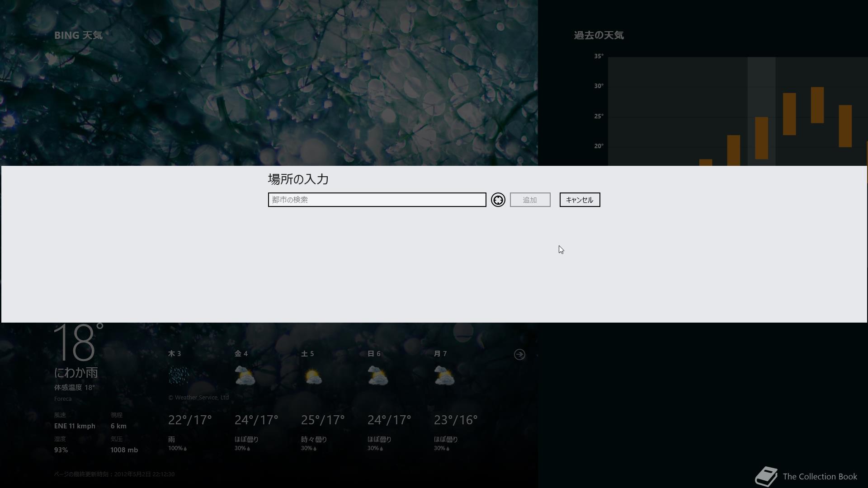Viewport: 868px width, 488px height.
Task: Click 25°/17° Saturday temperatures
Action: coord(323,420)
